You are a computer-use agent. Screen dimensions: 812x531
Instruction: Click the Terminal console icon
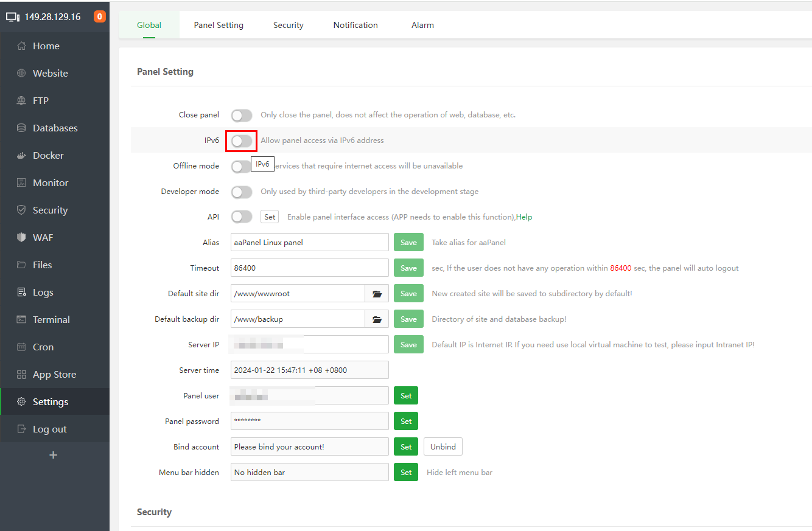click(x=22, y=320)
